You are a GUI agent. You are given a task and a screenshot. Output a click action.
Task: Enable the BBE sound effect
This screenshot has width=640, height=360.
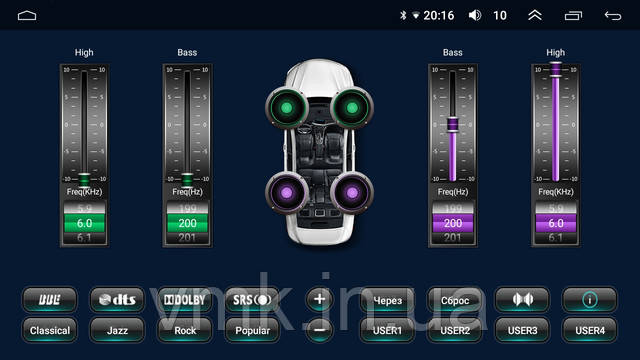[49, 300]
